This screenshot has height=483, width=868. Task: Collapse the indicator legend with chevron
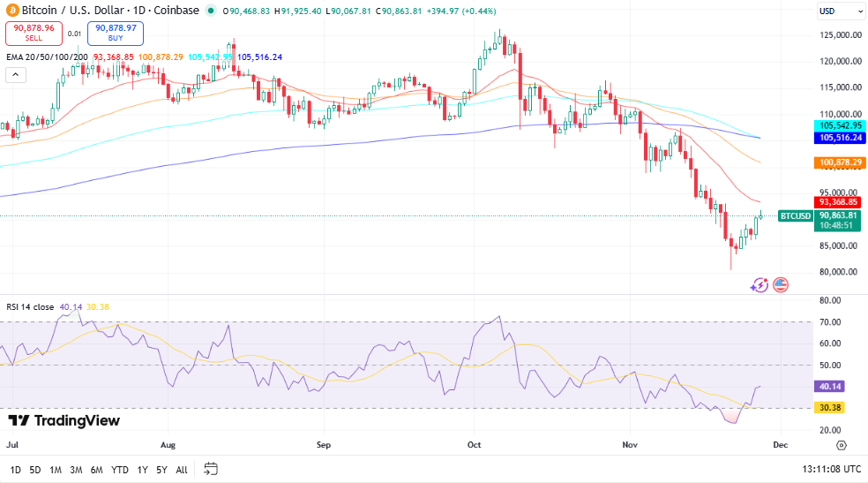16,75
